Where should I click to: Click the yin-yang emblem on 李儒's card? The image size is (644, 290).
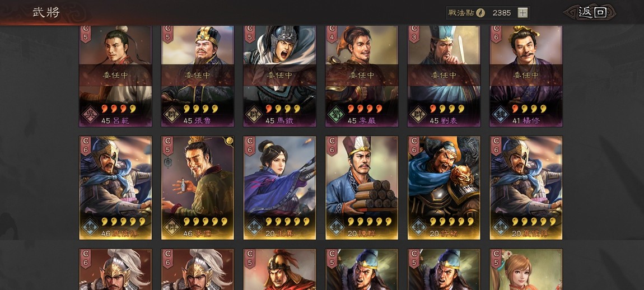(x=229, y=141)
